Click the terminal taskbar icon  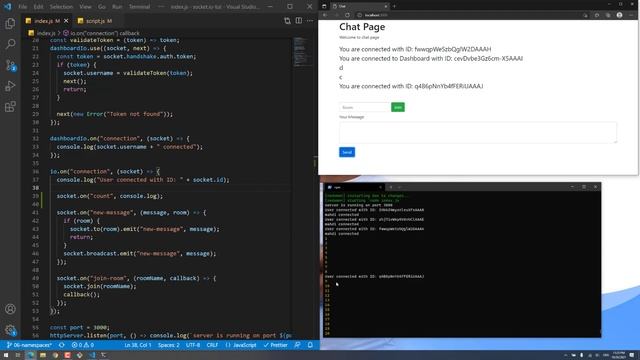(x=104, y=355)
